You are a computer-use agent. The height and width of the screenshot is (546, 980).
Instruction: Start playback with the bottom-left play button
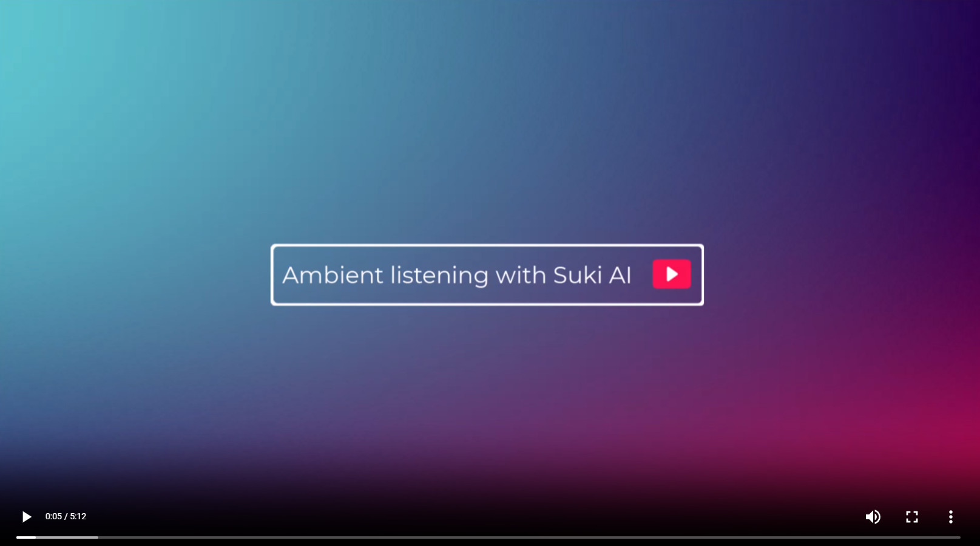click(x=26, y=517)
